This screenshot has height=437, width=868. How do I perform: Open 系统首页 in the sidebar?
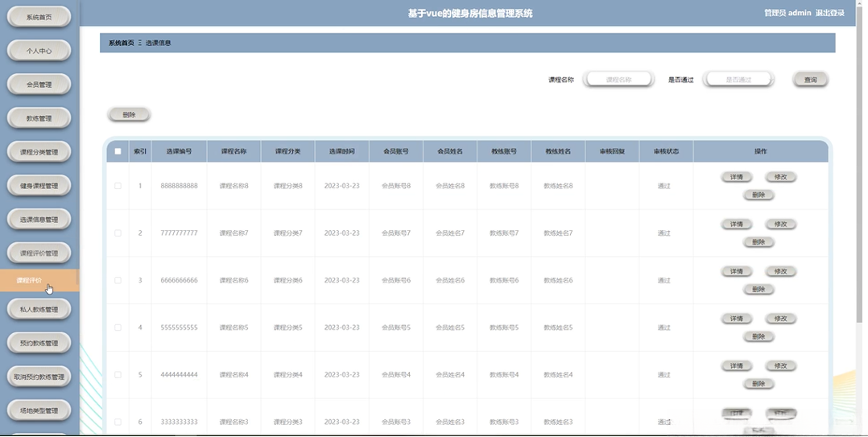point(39,17)
